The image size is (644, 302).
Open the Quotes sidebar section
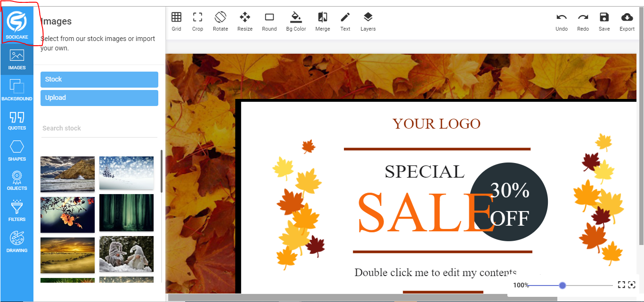17,120
